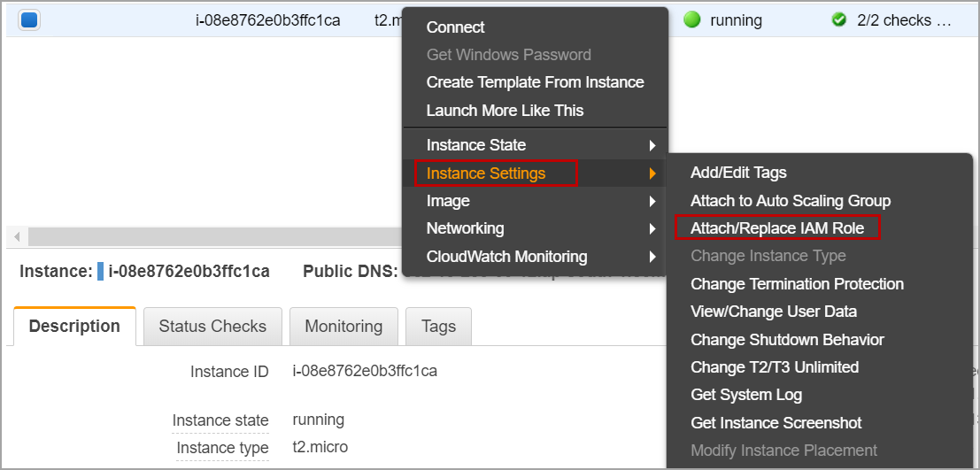
Task: Click the green status checks checkmark icon
Action: click(838, 19)
